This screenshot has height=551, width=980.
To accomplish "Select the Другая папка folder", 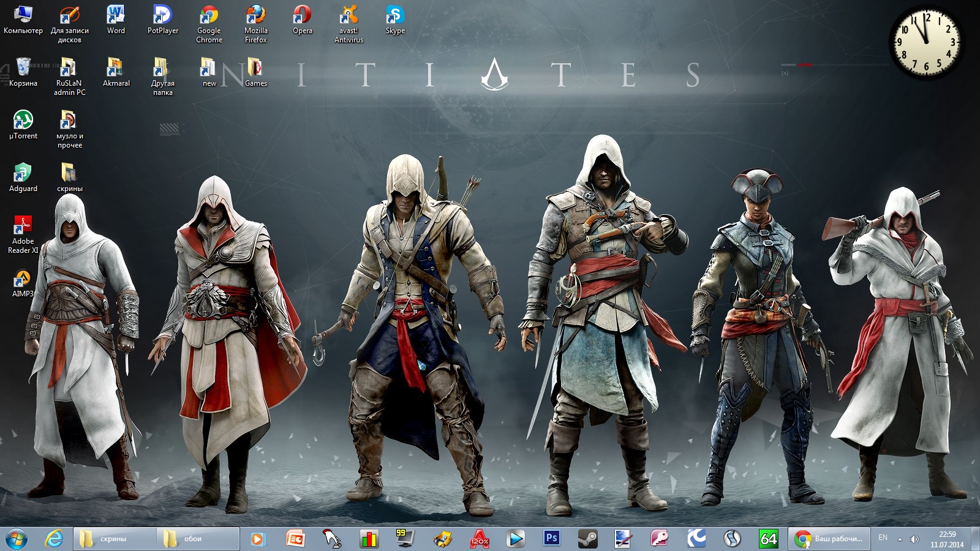I will tap(163, 77).
